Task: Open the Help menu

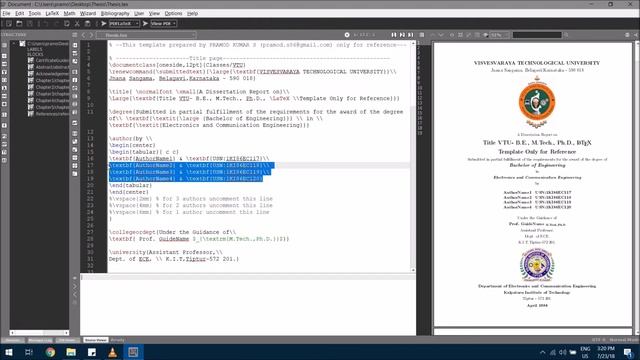Action: [192, 13]
